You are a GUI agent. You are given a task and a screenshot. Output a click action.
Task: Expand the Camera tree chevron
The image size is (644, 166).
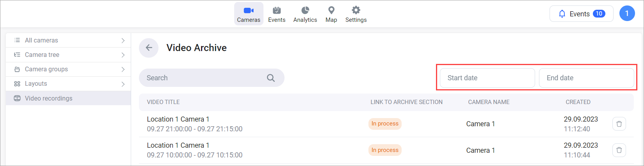click(123, 55)
